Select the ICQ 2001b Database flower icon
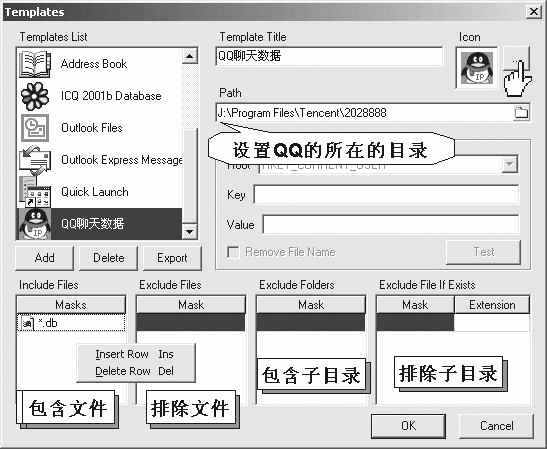 35,96
